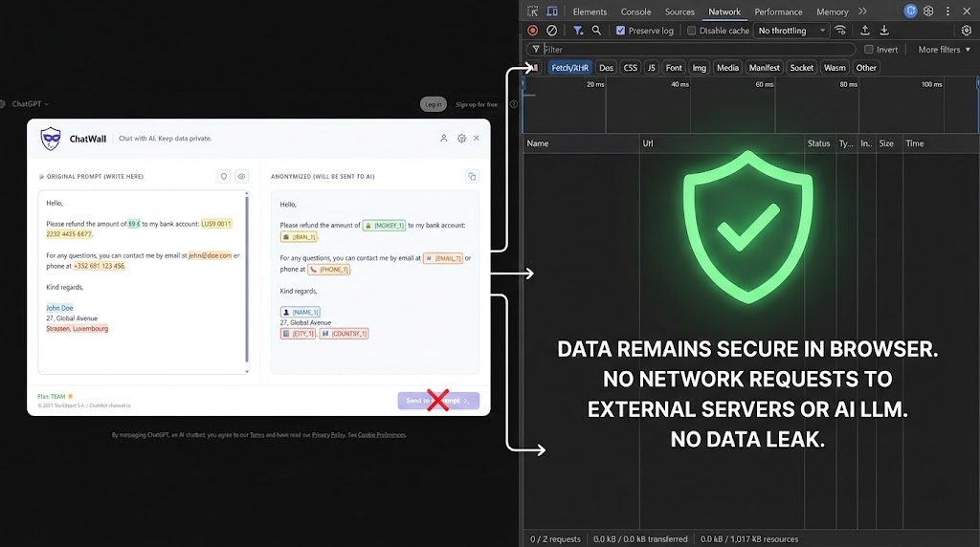This screenshot has width=980, height=547.
Task: Open the ChatWall user account icon
Action: coord(444,139)
